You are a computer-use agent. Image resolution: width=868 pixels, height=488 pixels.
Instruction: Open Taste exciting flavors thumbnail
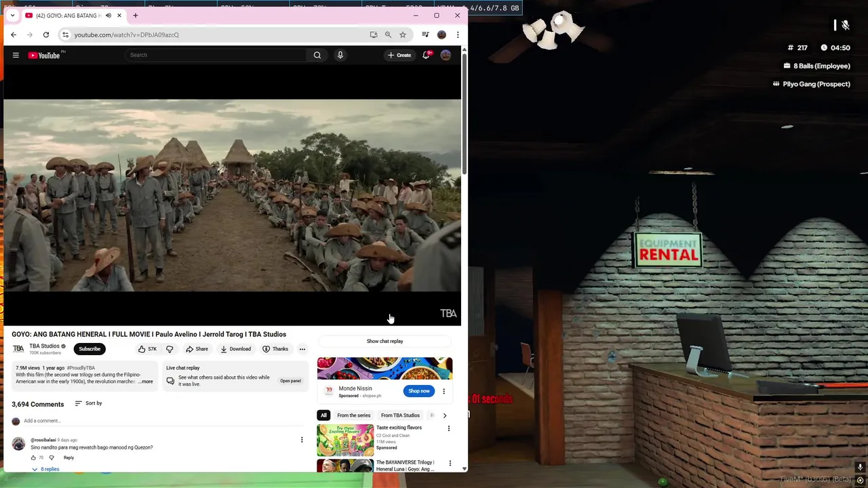pyautogui.click(x=345, y=440)
